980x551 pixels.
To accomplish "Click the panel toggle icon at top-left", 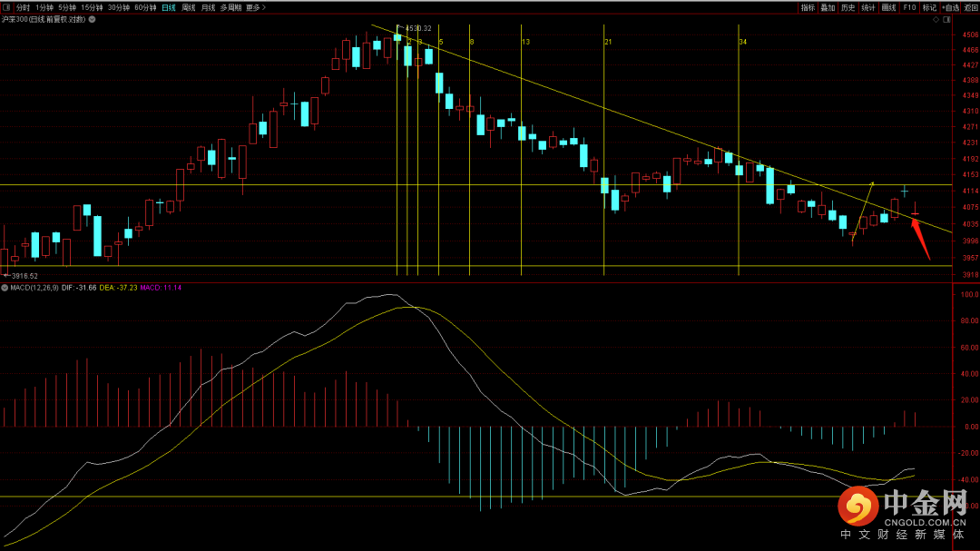I will point(6,7).
